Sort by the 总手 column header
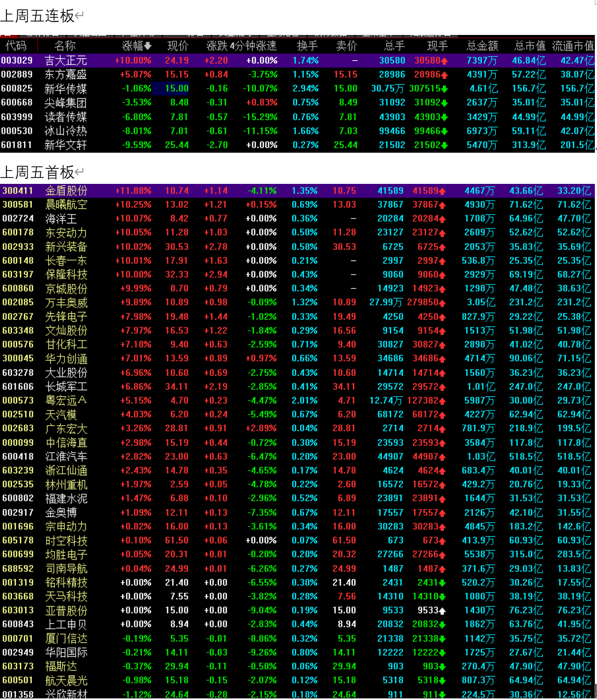597x700 pixels. (x=395, y=46)
